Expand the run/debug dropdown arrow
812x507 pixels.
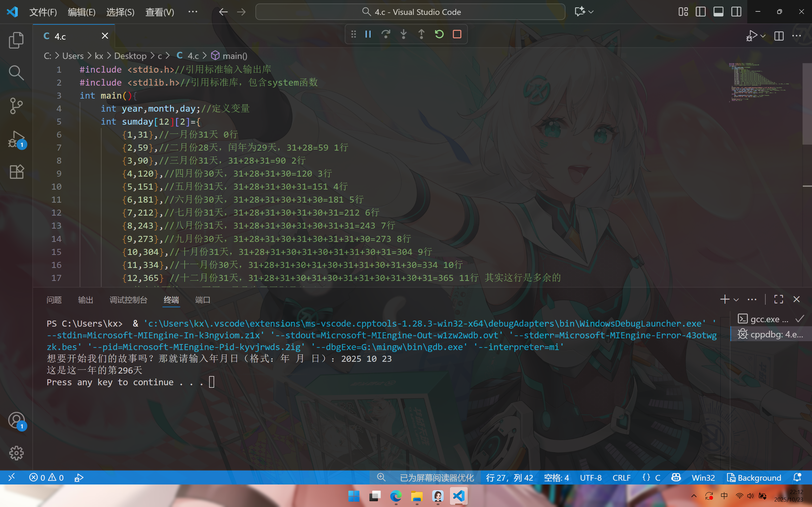coord(763,36)
